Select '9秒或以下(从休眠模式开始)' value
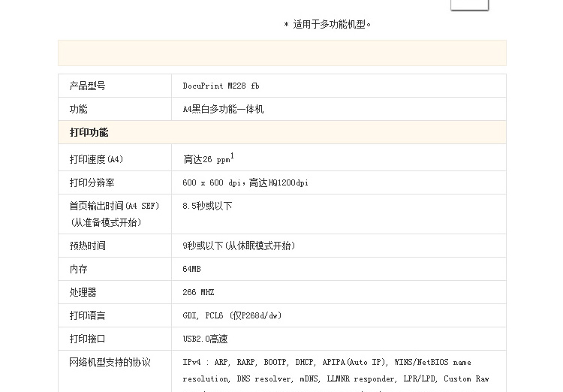The width and height of the screenshot is (563, 392). (239, 246)
